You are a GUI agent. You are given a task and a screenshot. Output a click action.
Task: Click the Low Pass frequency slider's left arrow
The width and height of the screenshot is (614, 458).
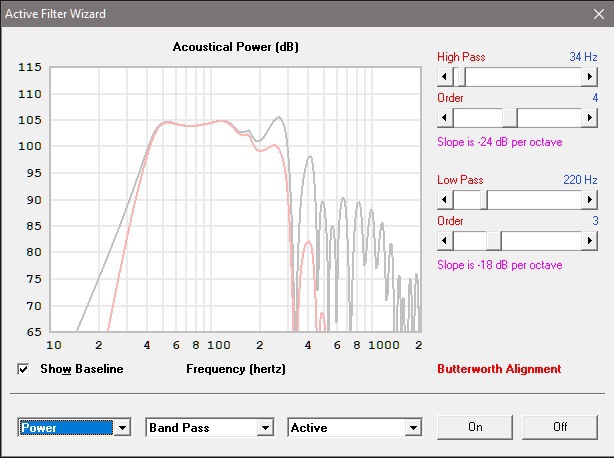coord(445,200)
